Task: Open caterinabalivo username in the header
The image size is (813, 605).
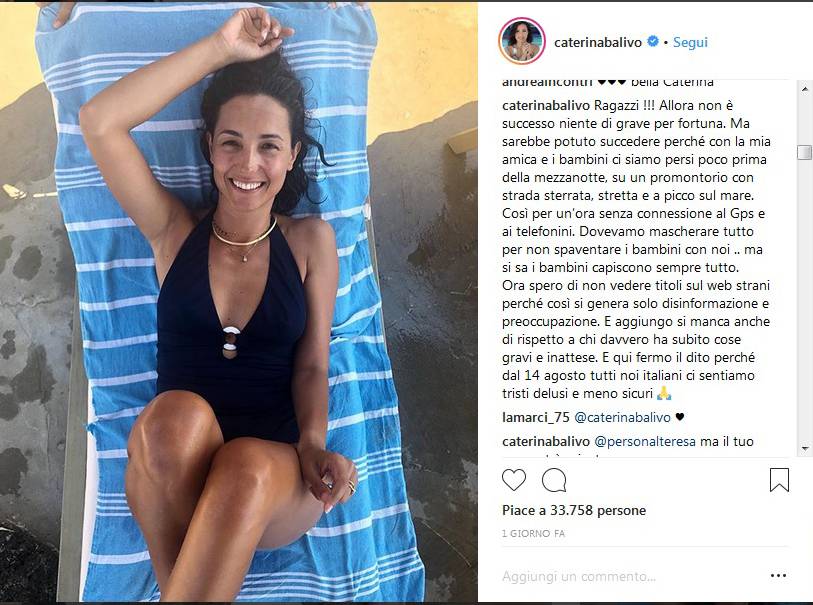Action: [x=597, y=42]
